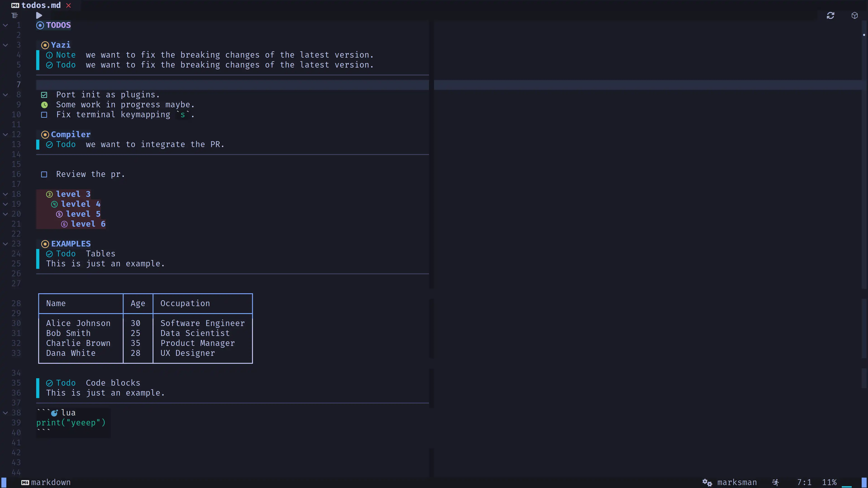
Task: Click the TODOS heading text
Action: (x=58, y=25)
